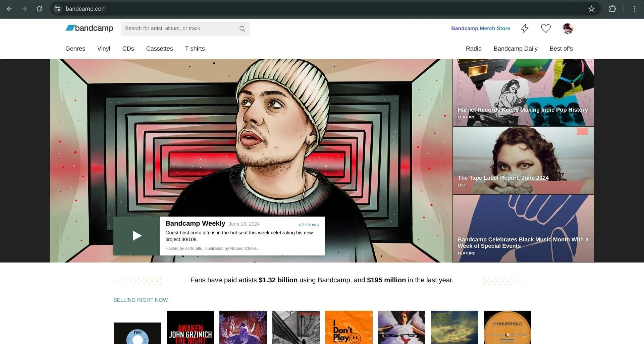Select the John Grzinich Awaken album cover
This screenshot has height=344, width=644.
click(190, 327)
